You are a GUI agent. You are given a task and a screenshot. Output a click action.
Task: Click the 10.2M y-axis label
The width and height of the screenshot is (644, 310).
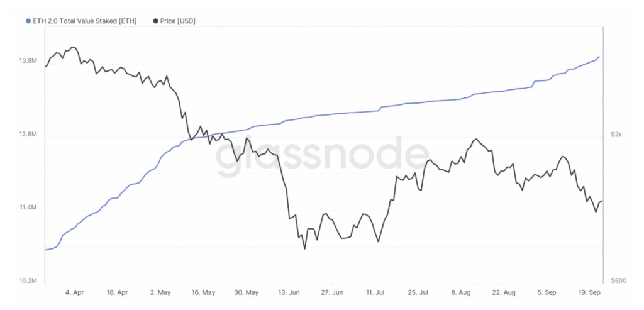click(x=30, y=280)
